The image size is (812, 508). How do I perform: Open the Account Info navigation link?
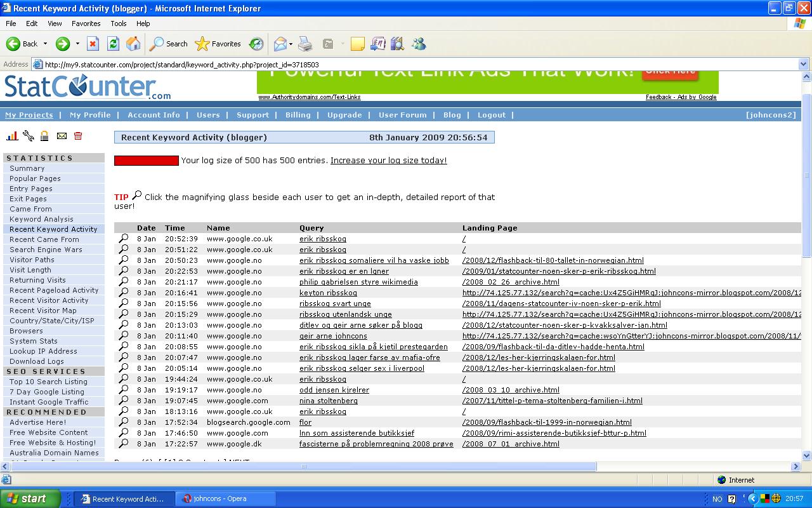(154, 115)
